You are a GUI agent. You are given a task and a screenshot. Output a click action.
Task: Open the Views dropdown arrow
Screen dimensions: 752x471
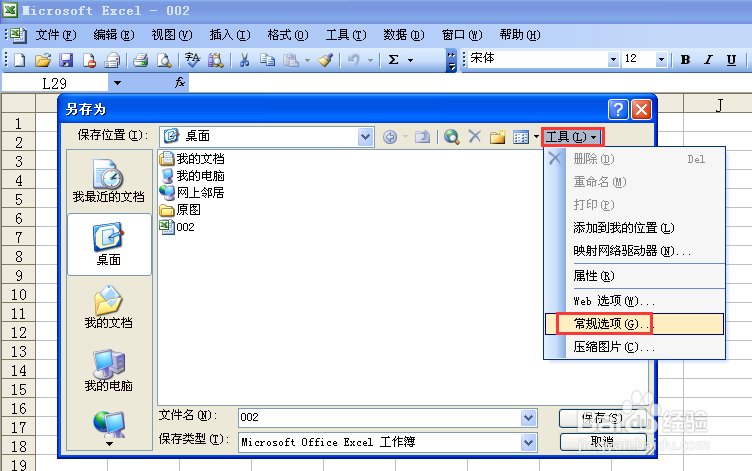pos(536,137)
